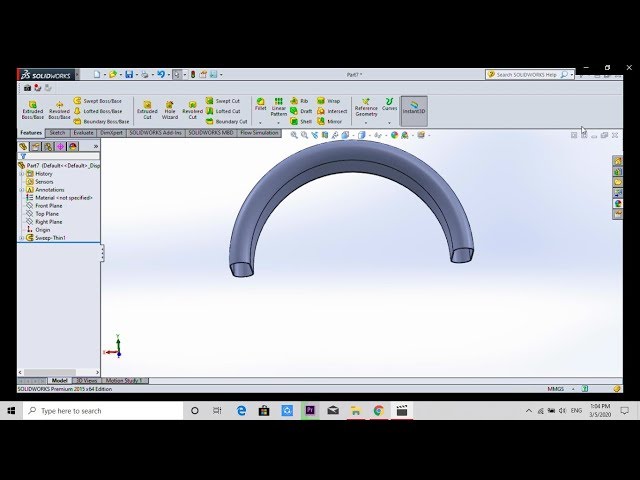Click the Undo icon
Viewport: 640px width, 480px height.
[x=161, y=74]
